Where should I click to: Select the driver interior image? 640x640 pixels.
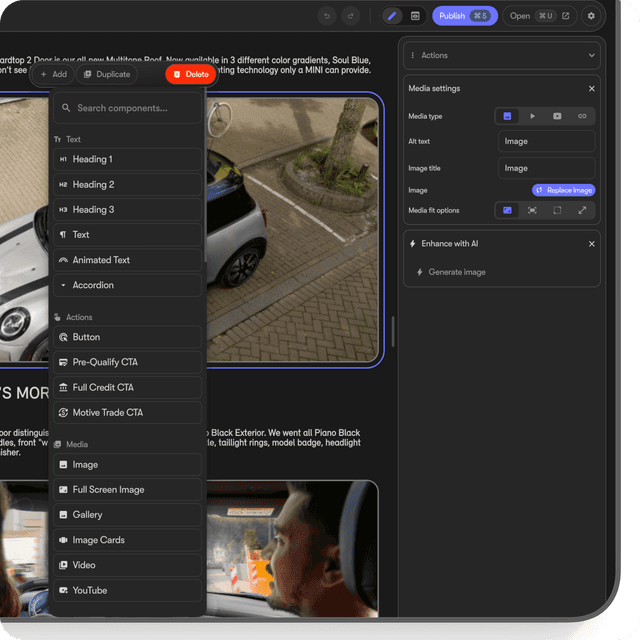[x=292, y=549]
